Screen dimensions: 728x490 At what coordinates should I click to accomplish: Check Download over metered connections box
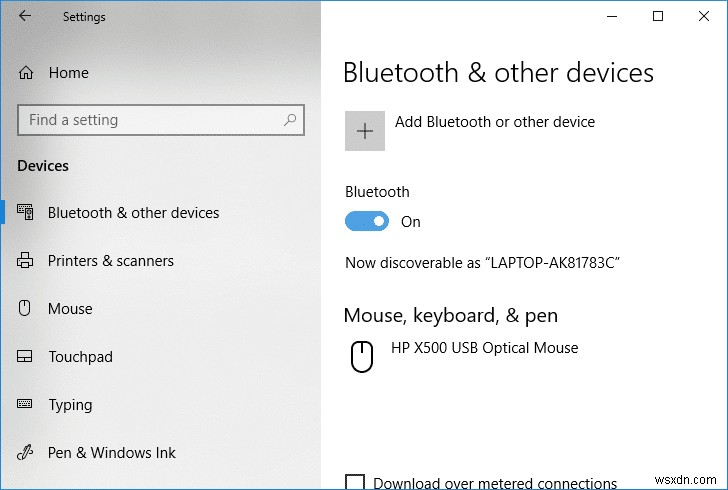[x=354, y=483]
